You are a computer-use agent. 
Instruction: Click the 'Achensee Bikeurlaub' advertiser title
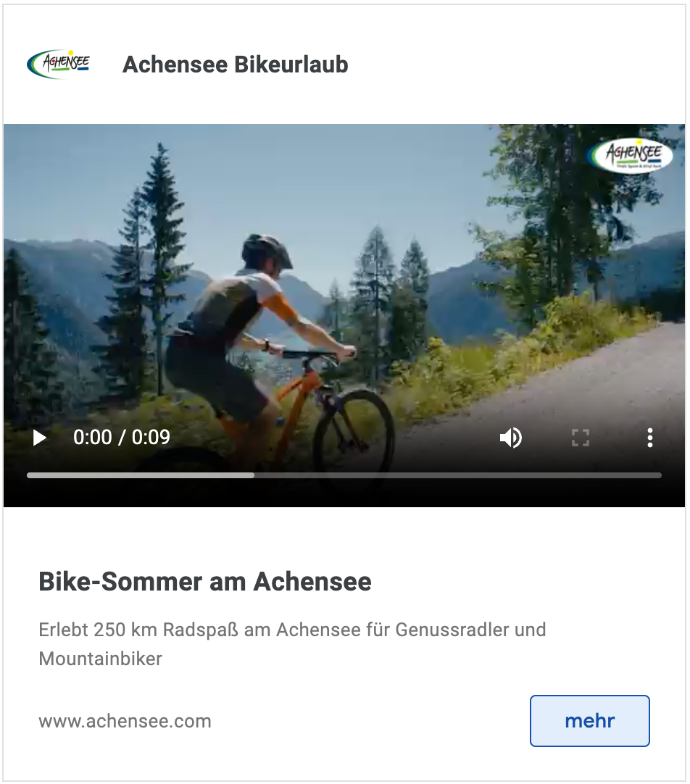(x=235, y=64)
